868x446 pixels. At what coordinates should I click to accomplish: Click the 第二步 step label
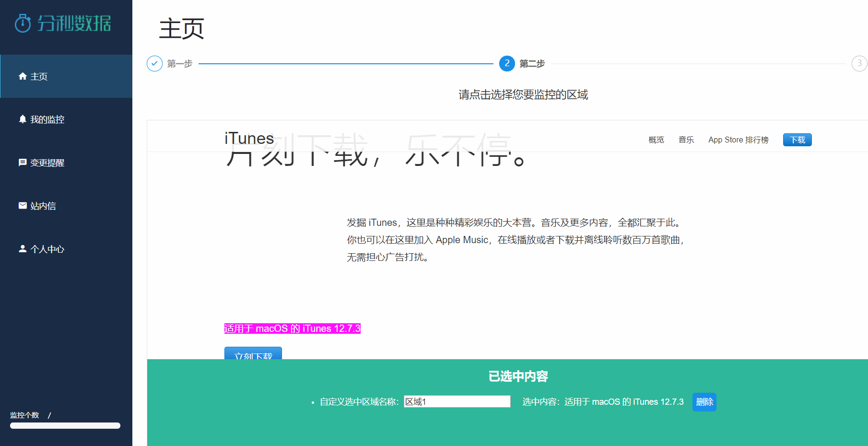click(532, 63)
